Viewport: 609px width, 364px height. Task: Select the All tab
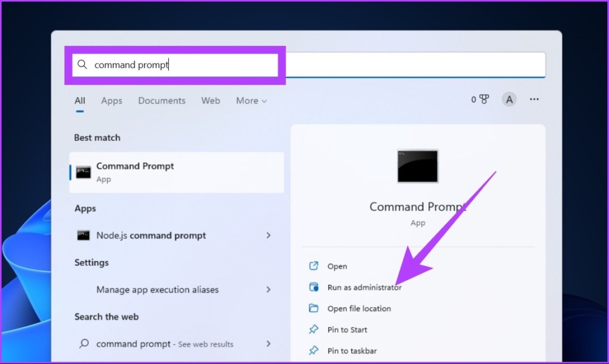[80, 101]
